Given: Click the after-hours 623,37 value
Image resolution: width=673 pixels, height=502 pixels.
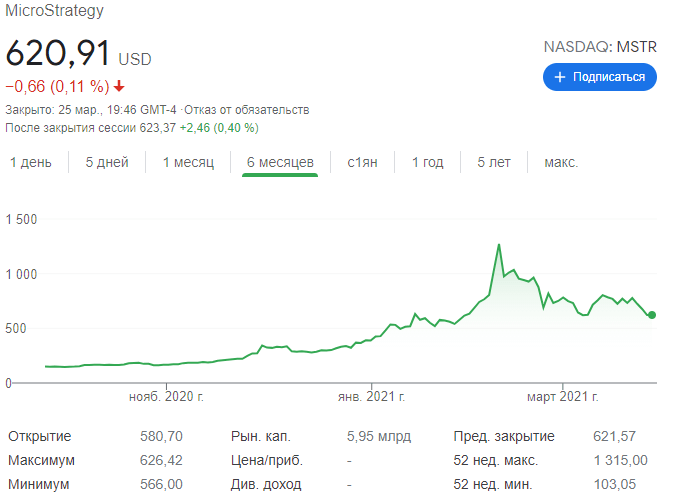Looking at the screenshot, I should [x=158, y=128].
